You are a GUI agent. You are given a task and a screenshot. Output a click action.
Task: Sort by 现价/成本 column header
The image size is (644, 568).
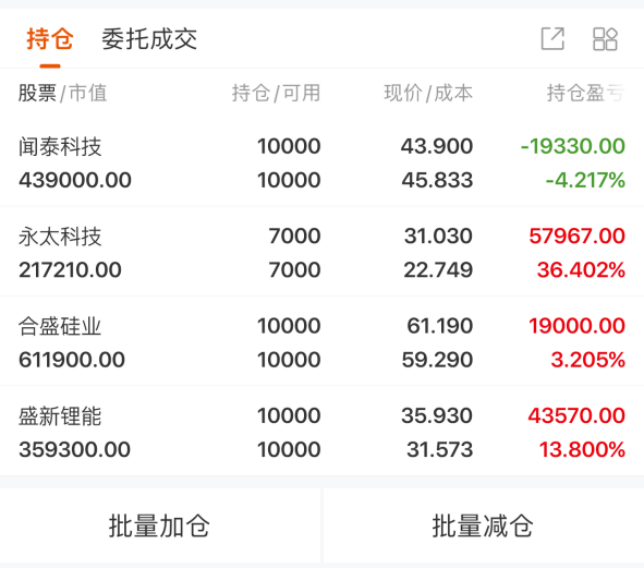tap(428, 93)
